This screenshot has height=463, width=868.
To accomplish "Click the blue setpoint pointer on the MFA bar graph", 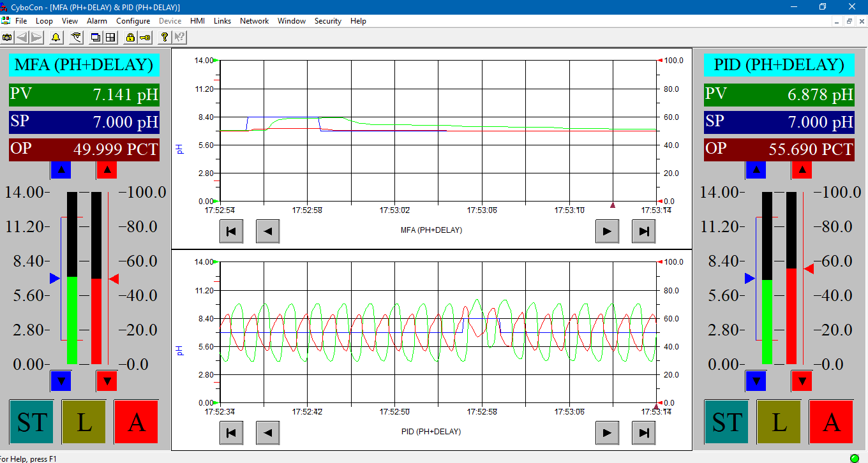I will click(x=54, y=278).
